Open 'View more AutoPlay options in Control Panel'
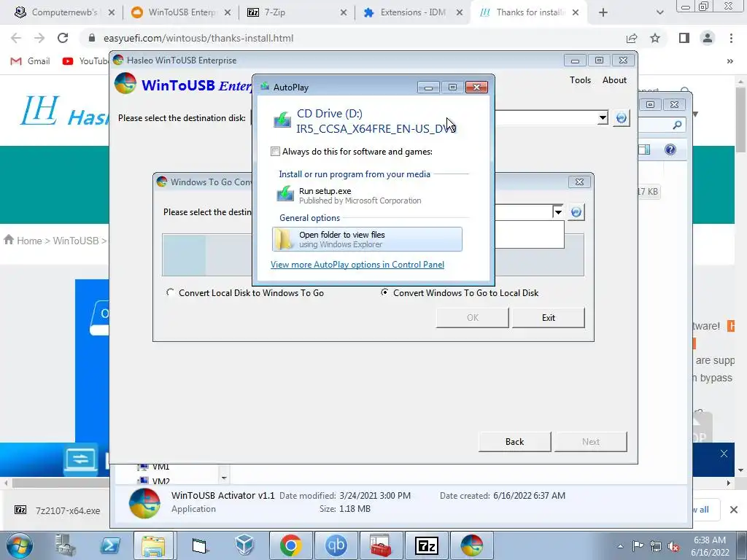The width and height of the screenshot is (747, 560). tap(357, 265)
